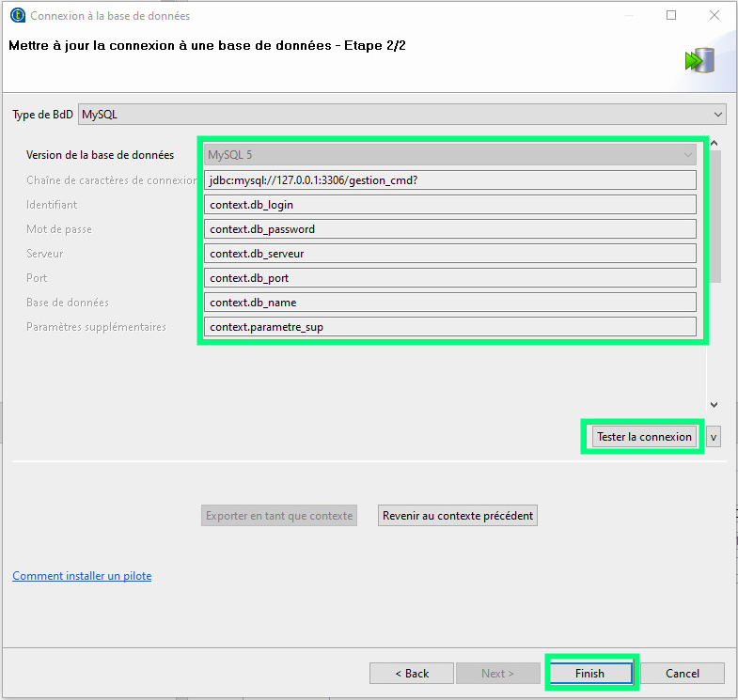Go back with the < Back button
Viewport: 738px width, 700px height.
[x=412, y=673]
